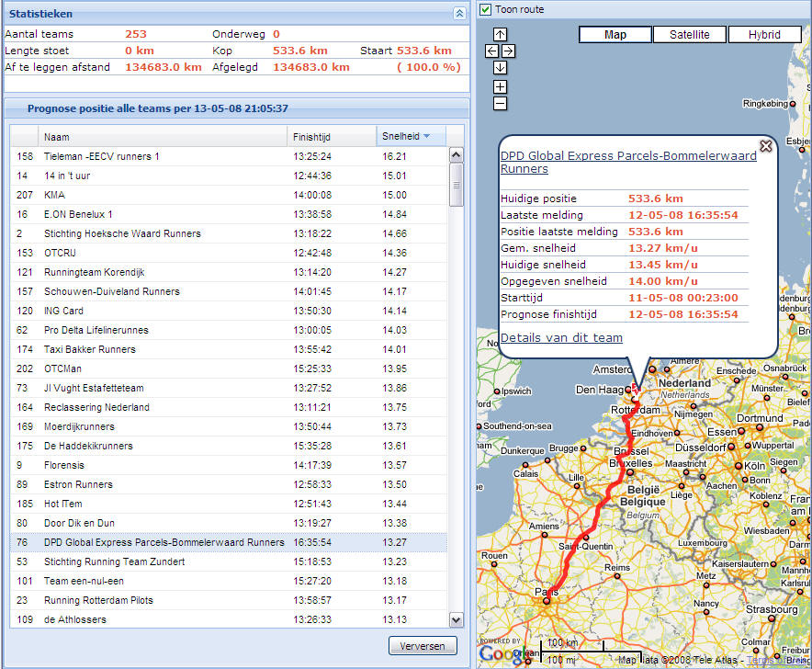812x669 pixels.
Task: Uncheck the Toon route checkbox
Action: point(485,9)
